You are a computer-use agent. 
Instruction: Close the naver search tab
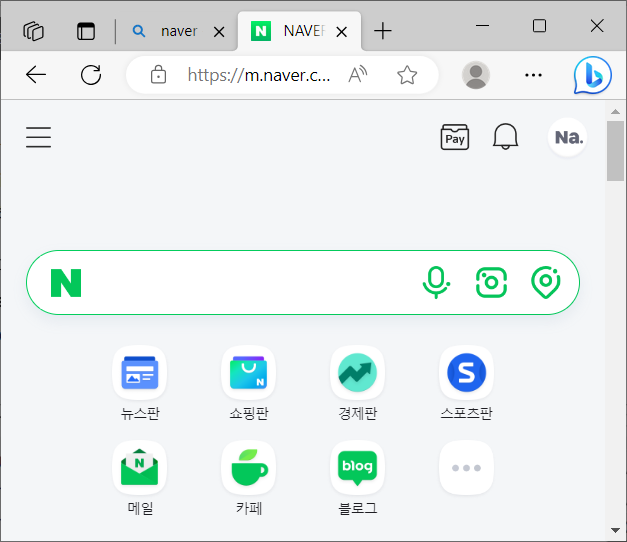219,32
